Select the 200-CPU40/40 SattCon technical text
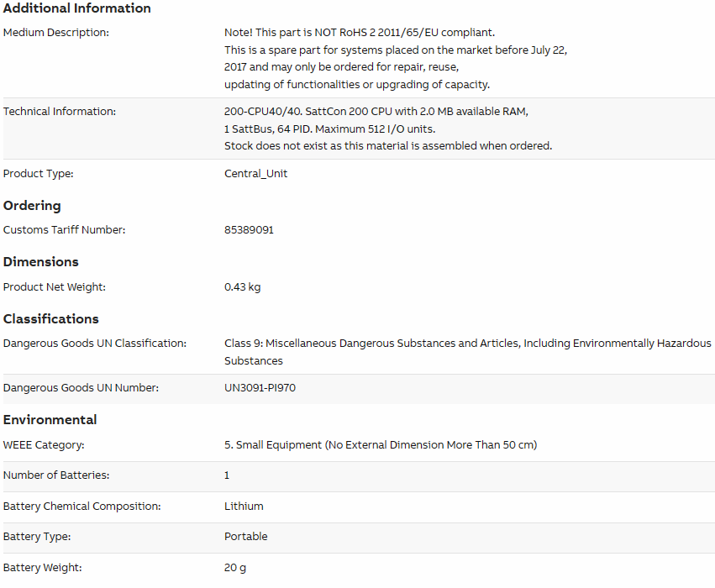This screenshot has height=588, width=715. [x=388, y=129]
